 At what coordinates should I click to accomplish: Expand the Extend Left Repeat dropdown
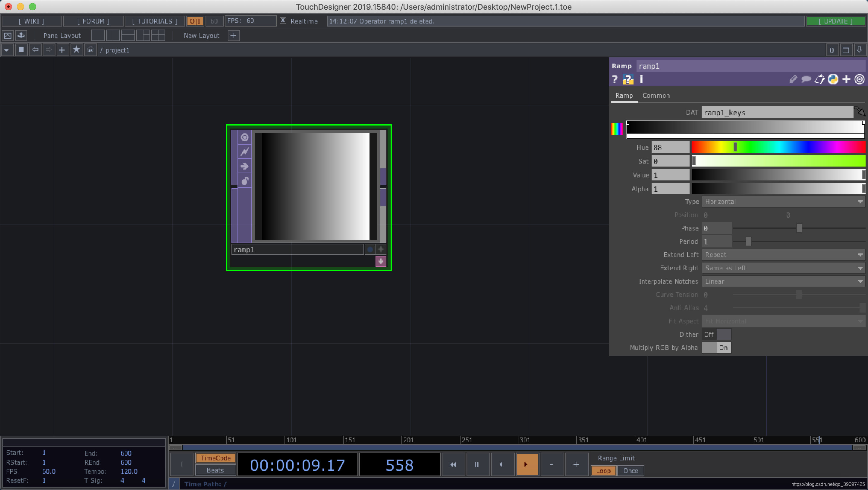(x=783, y=255)
